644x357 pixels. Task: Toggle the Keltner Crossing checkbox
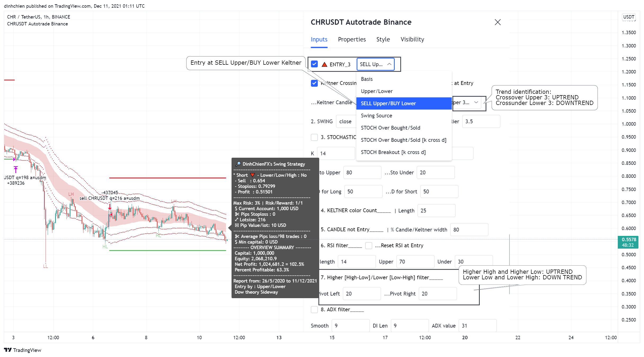(x=314, y=83)
